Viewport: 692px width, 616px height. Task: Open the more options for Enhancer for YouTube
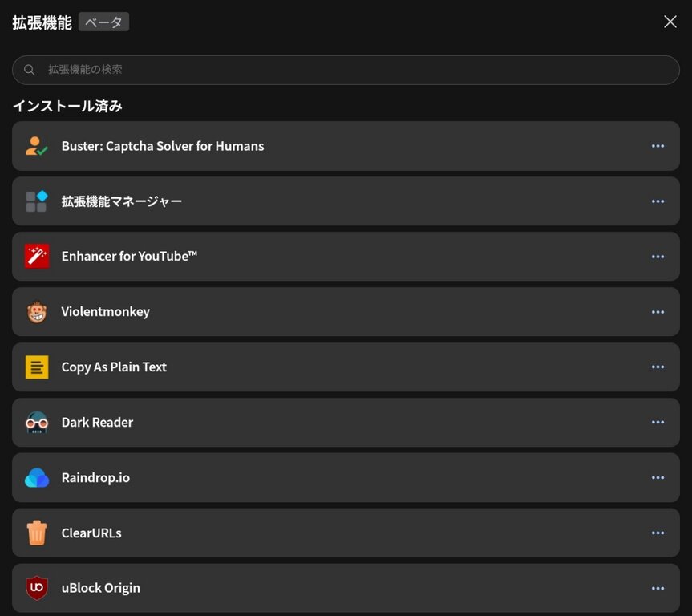point(658,257)
